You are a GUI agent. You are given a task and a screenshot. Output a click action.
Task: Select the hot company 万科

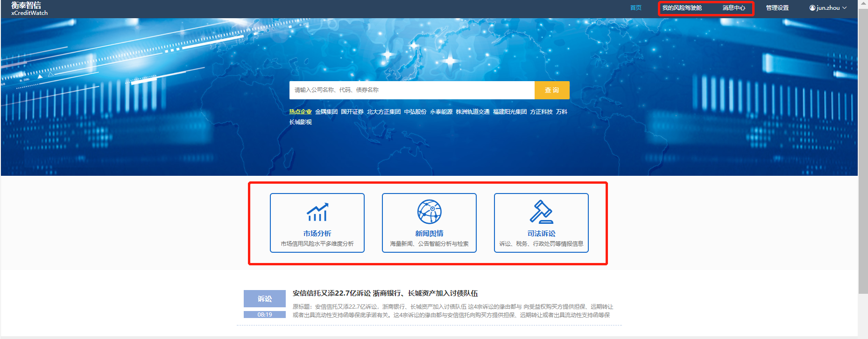pyautogui.click(x=562, y=112)
